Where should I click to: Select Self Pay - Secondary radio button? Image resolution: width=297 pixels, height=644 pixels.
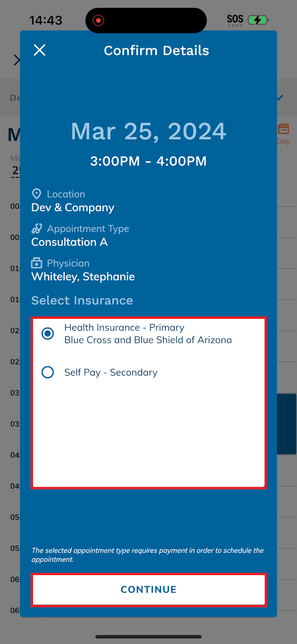48,372
